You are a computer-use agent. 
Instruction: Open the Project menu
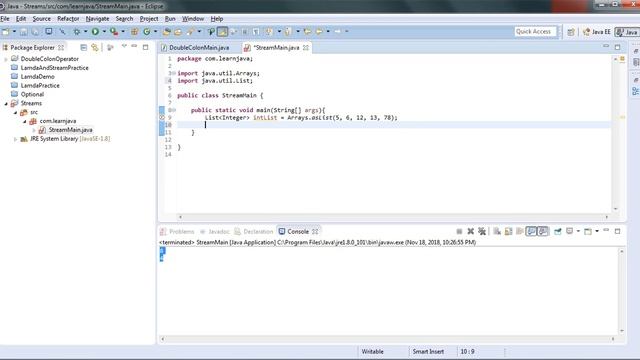point(149,19)
